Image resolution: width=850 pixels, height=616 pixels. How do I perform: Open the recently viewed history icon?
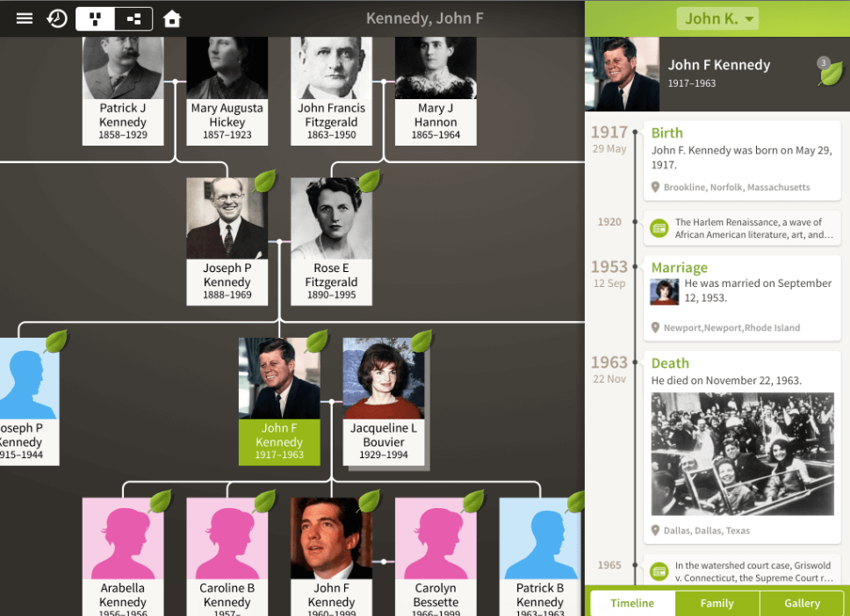(x=56, y=18)
